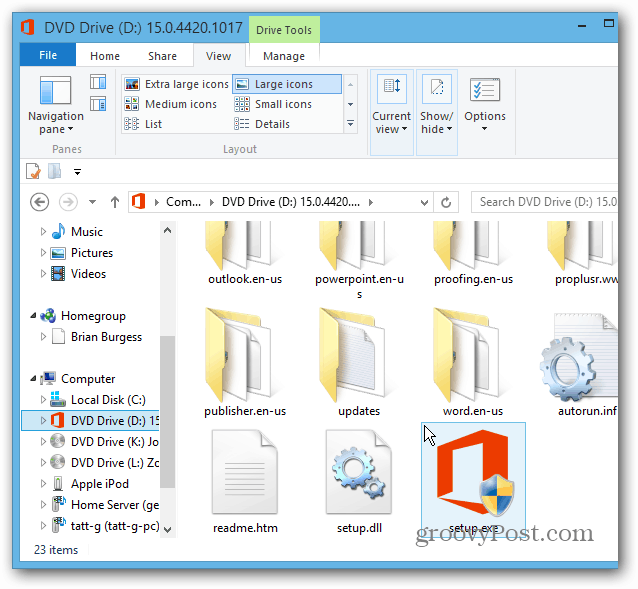Switch to the Home ribbon tab
This screenshot has height=589, width=638.
coord(105,56)
